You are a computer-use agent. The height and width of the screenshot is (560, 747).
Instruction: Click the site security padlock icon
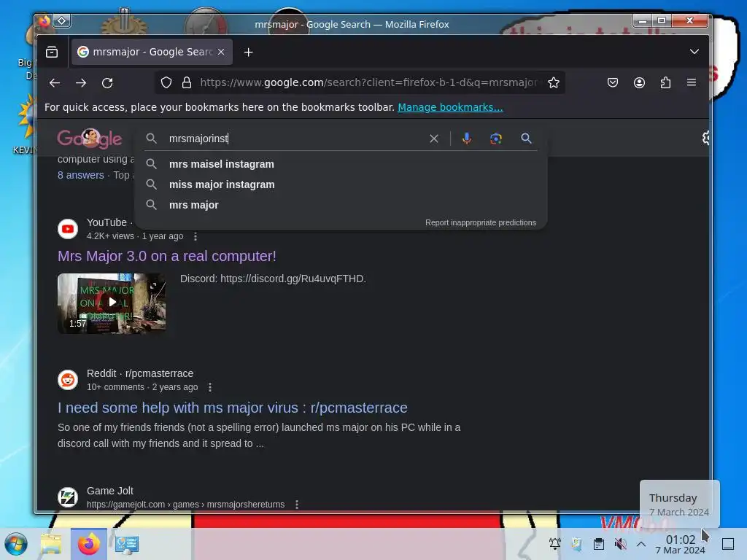click(187, 83)
